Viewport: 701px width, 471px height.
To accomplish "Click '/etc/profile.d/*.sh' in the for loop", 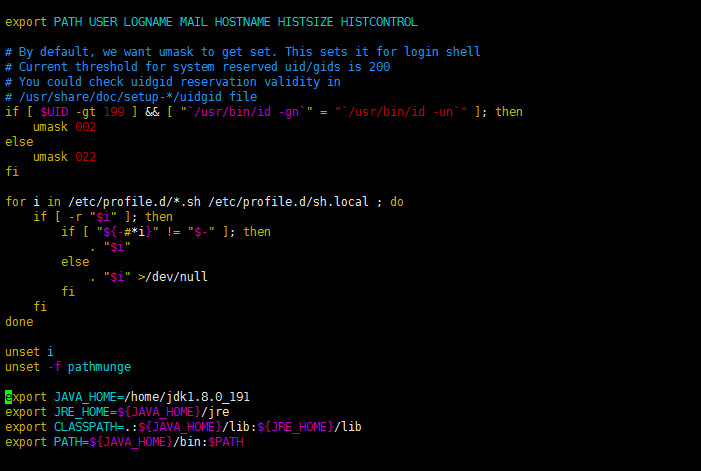I will [134, 202].
